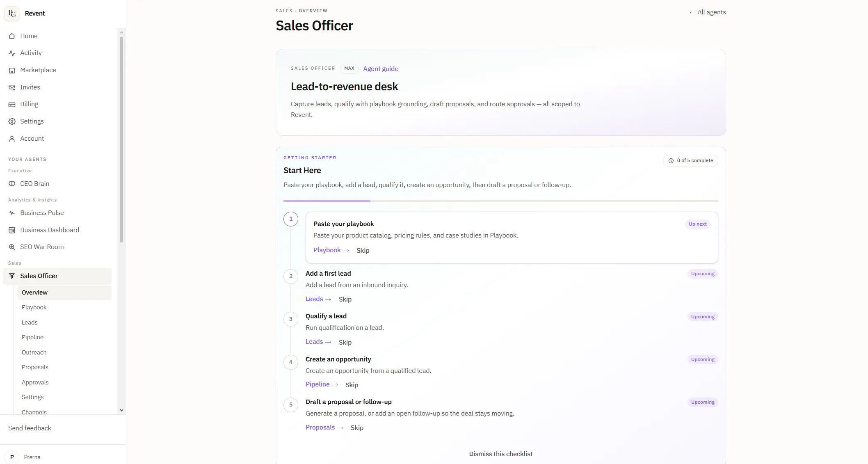Open Leads link under Qualify a lead
The width and height of the screenshot is (868, 464).
click(318, 342)
